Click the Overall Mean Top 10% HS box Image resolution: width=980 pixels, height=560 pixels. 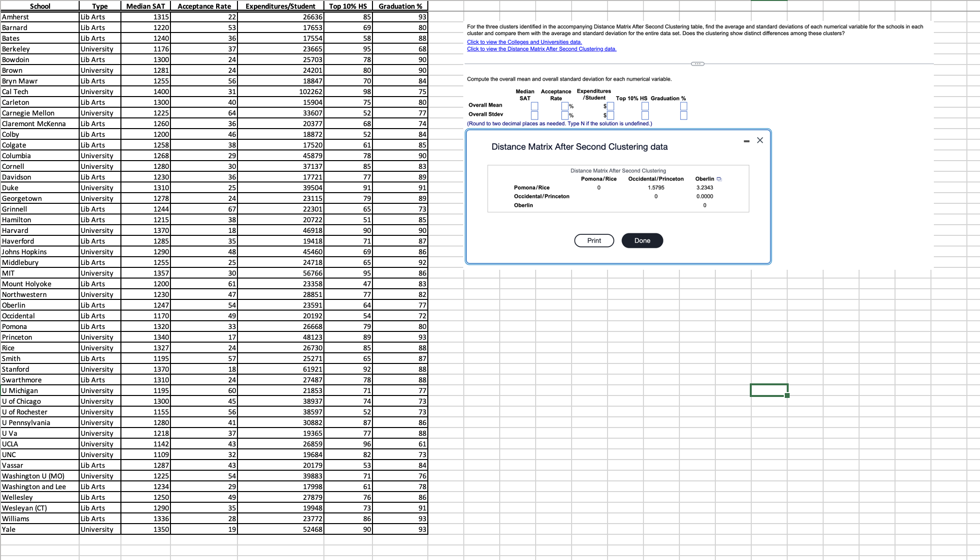(x=645, y=105)
